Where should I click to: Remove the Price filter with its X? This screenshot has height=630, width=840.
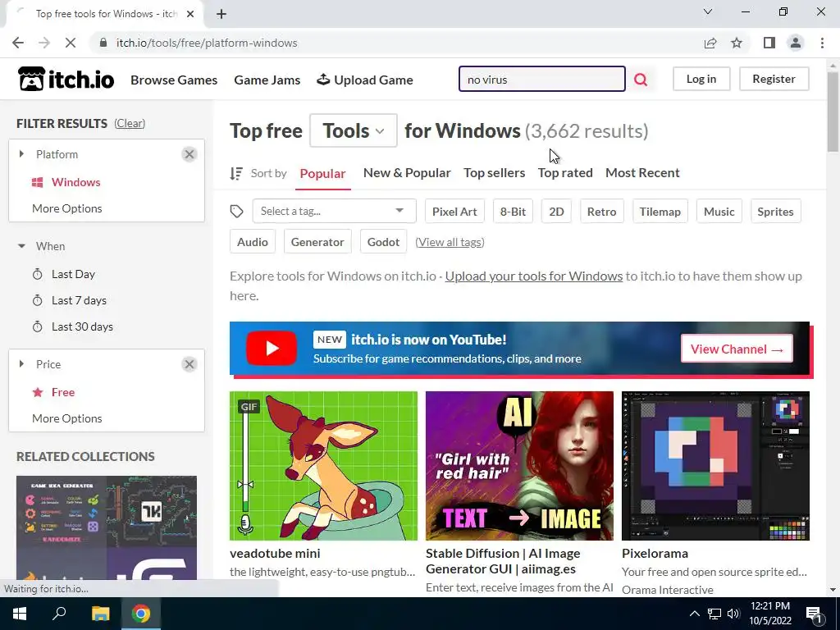[x=189, y=364]
